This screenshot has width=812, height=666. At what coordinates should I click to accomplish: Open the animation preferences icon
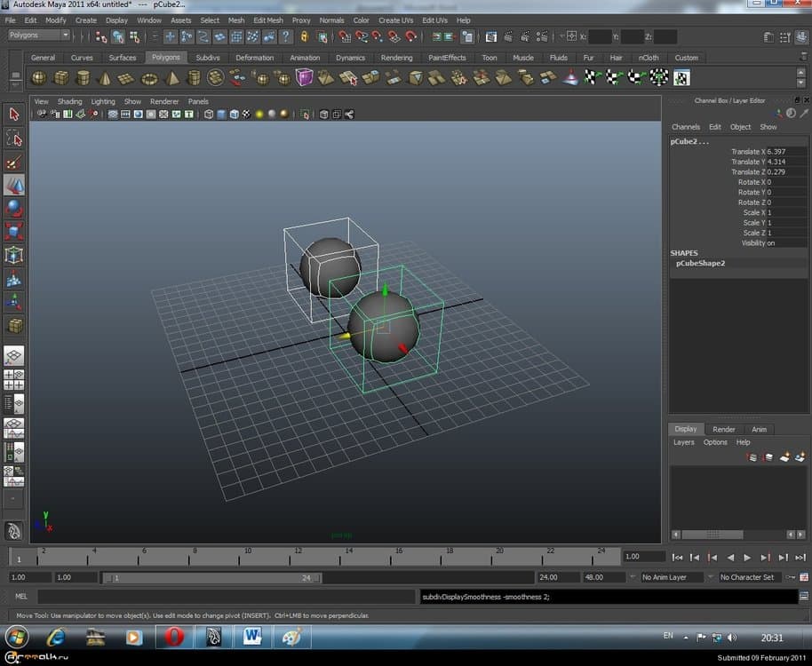804,577
